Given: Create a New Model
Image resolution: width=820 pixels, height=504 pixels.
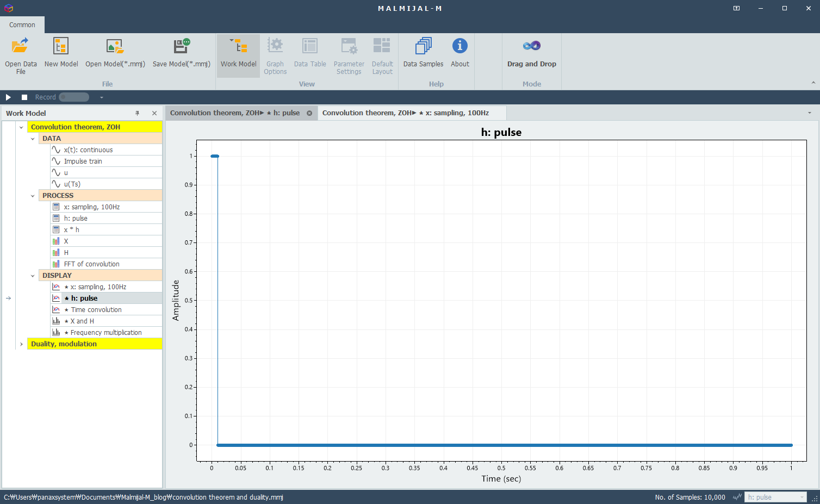Looking at the screenshot, I should coord(61,53).
